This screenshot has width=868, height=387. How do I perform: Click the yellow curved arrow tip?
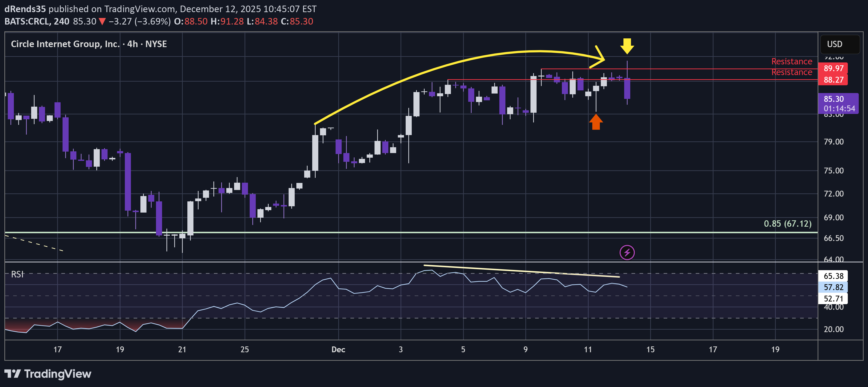coord(603,60)
